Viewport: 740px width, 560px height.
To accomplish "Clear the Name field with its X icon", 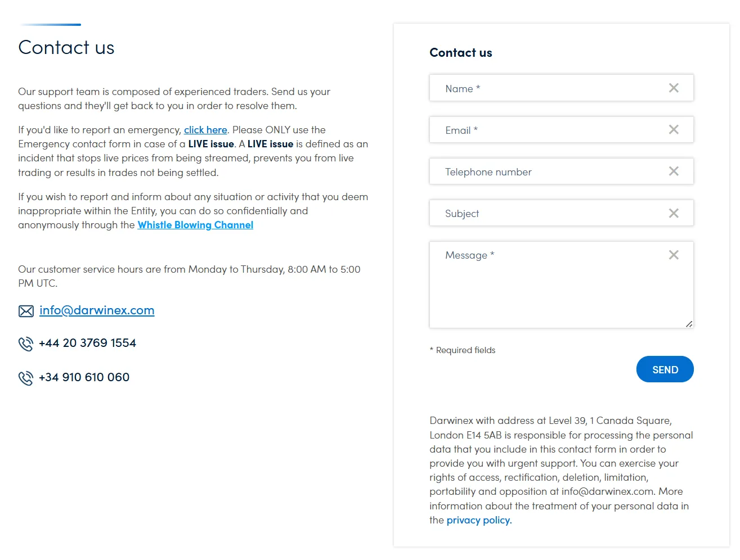I will (x=674, y=88).
